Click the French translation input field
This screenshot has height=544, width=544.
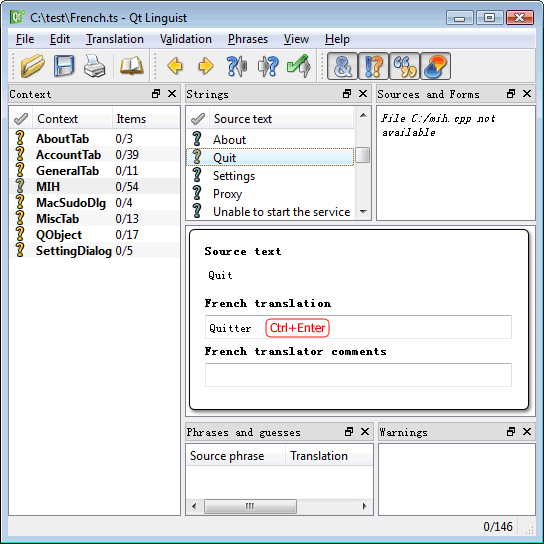(x=358, y=327)
